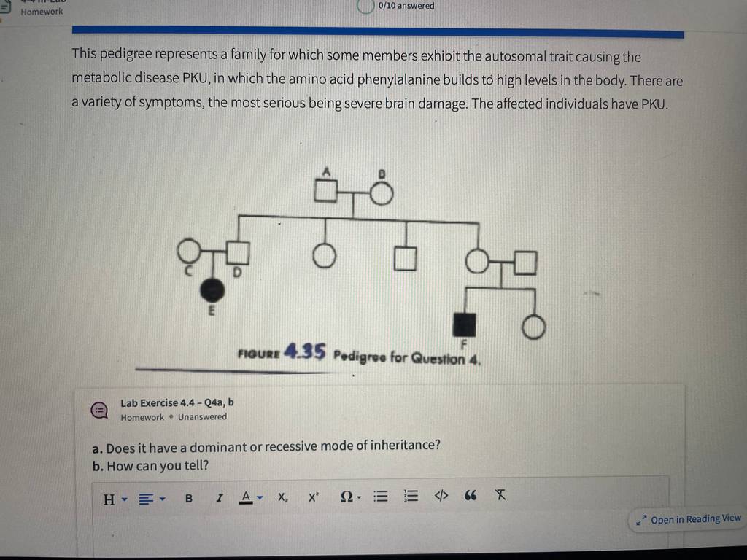The width and height of the screenshot is (747, 560).
Task: Click the 0/10 answered text
Action: click(x=406, y=6)
